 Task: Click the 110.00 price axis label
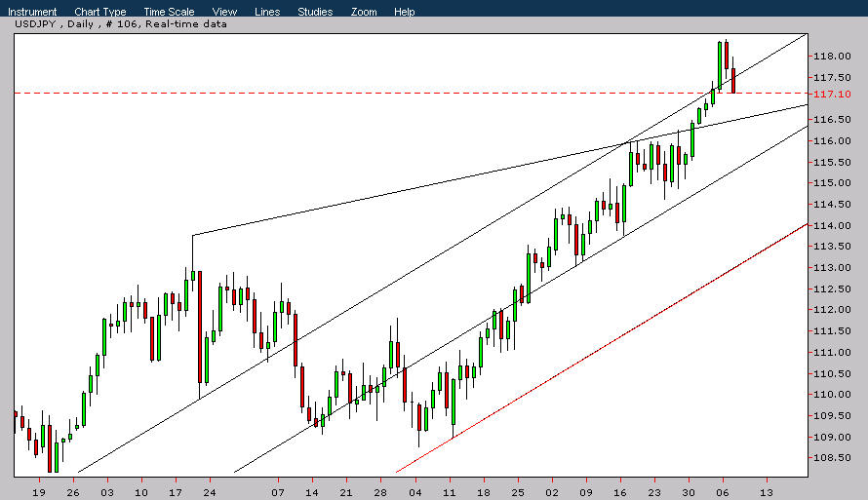832,395
